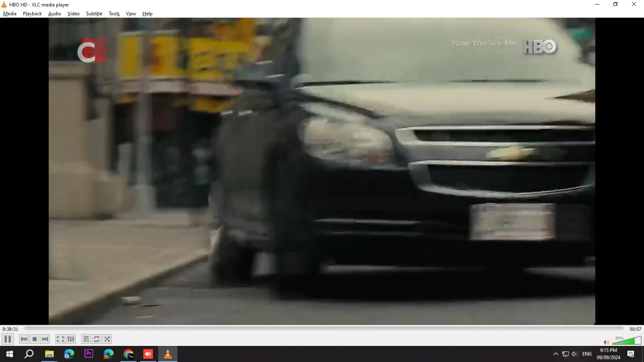Show extended settings (effects) dialog
Viewport: 644px width, 362px height.
click(x=71, y=339)
